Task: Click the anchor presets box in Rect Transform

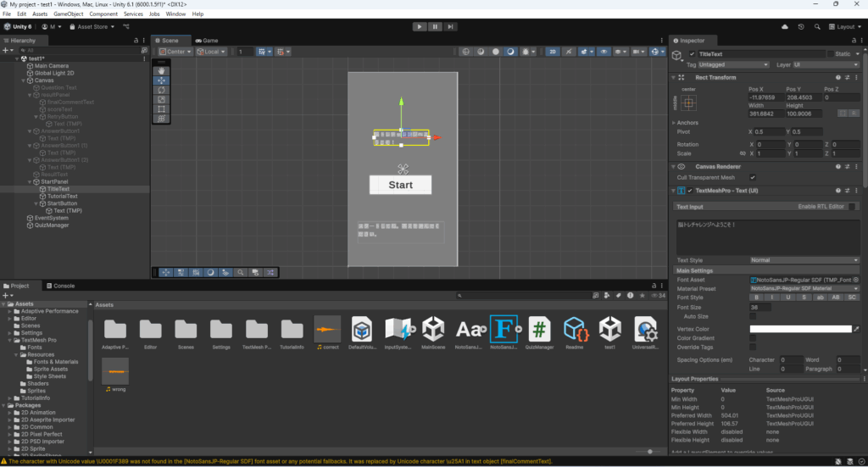Action: pyautogui.click(x=688, y=103)
